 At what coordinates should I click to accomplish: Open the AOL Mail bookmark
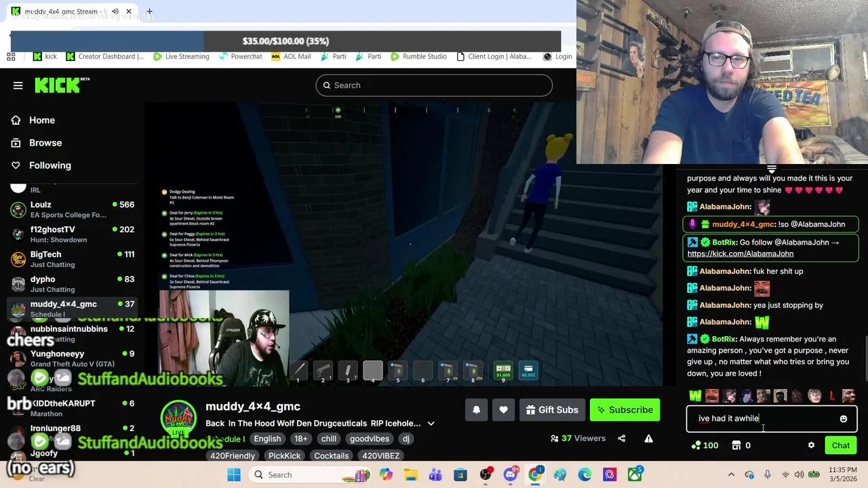click(291, 56)
